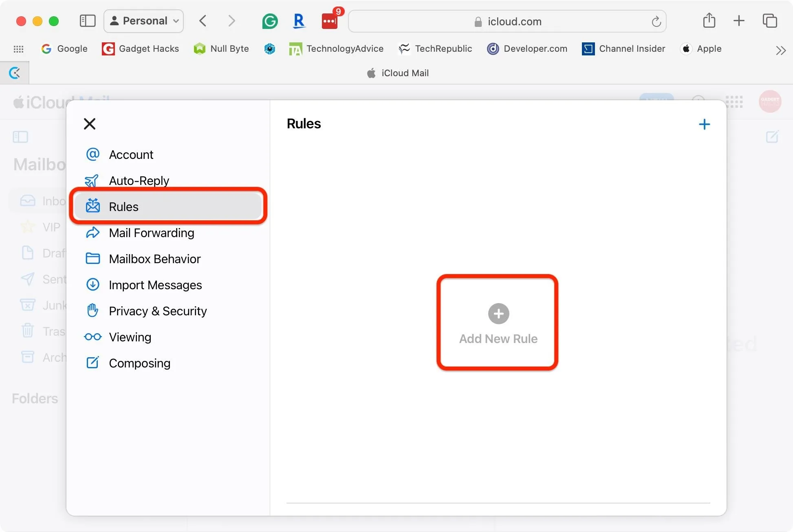Open Privacy & Security settings

[168, 311]
